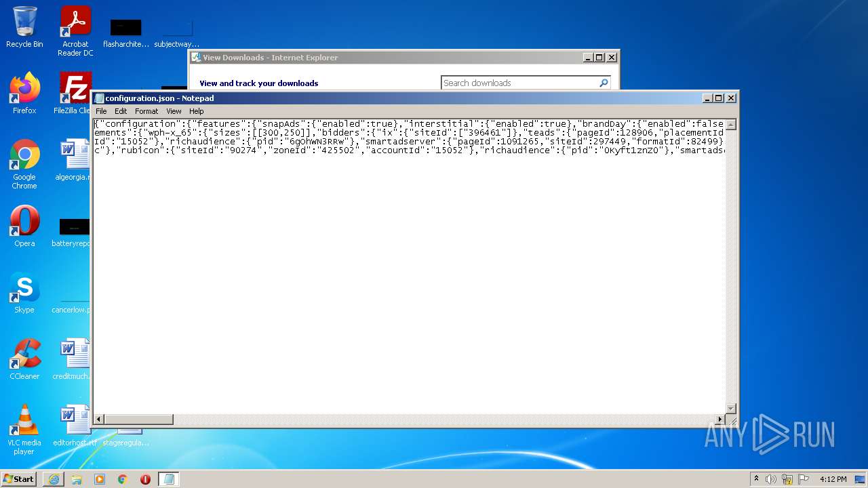
Task: Click Chrome icon in taskbar
Action: coord(123,479)
